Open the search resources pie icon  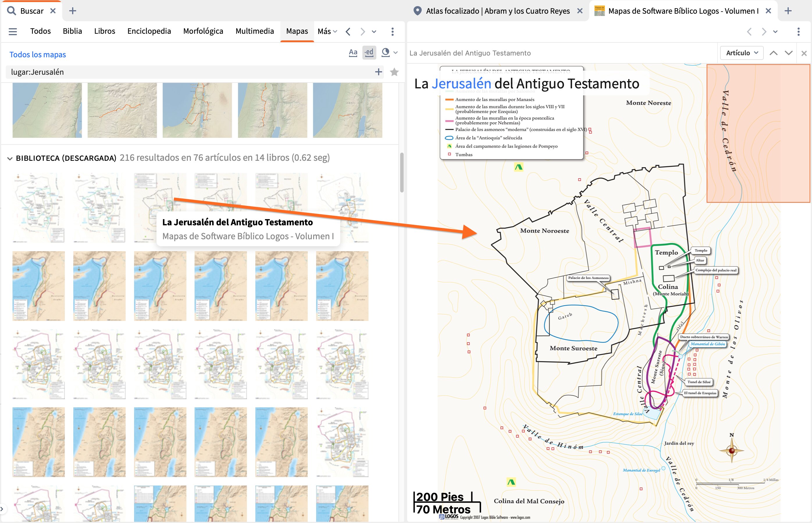(x=385, y=53)
